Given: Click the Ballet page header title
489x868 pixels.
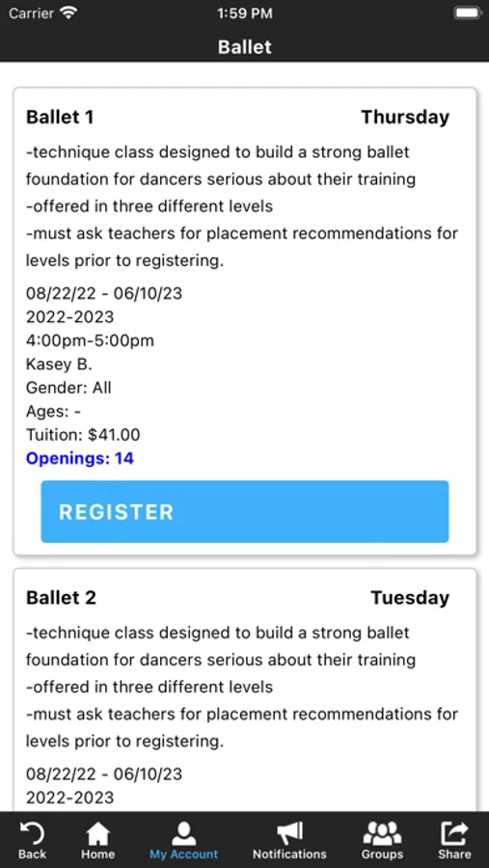Looking at the screenshot, I should tap(245, 46).
